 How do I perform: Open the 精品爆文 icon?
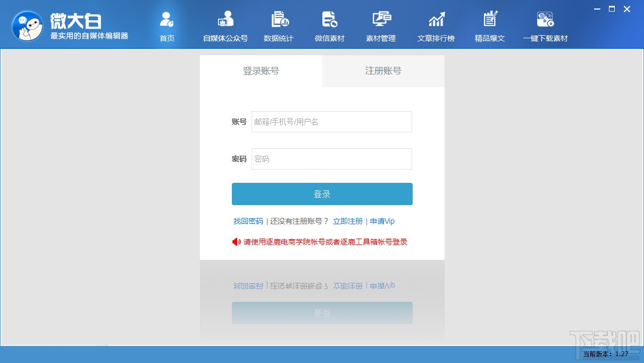point(490,20)
